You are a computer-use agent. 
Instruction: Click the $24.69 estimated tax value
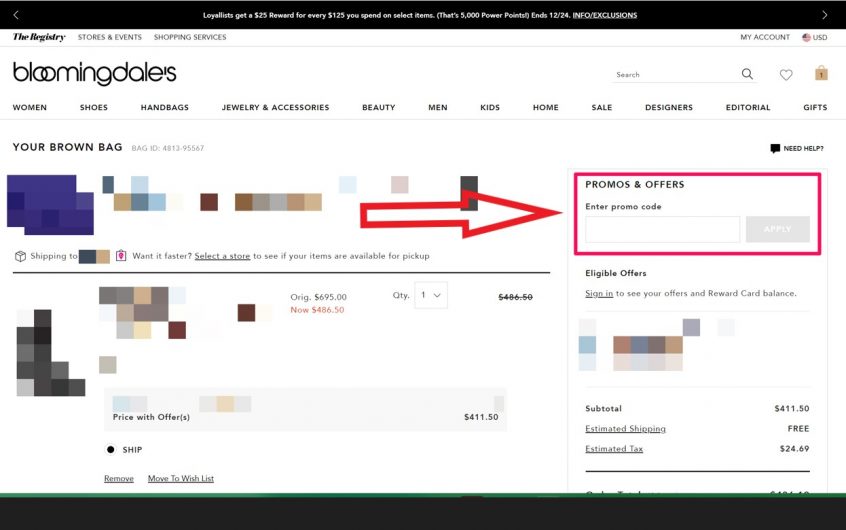(x=794, y=449)
